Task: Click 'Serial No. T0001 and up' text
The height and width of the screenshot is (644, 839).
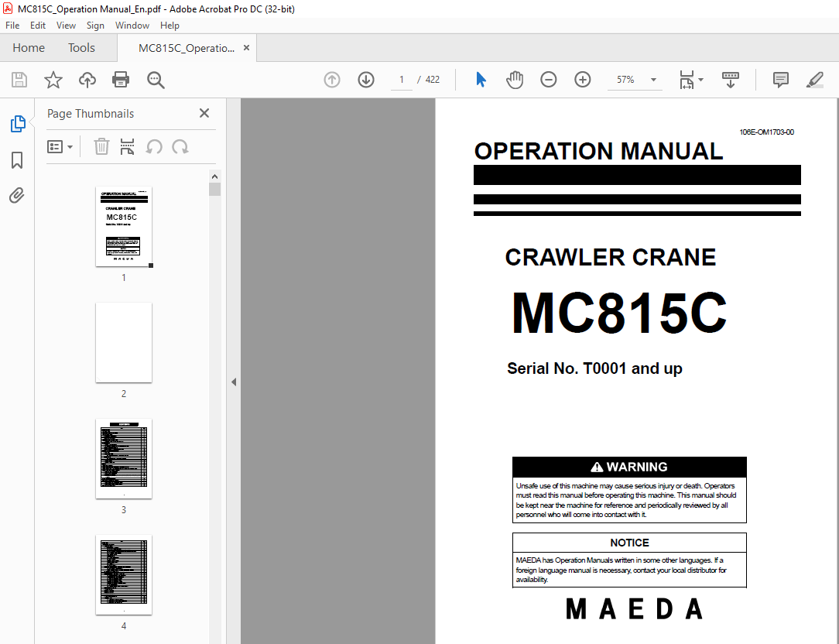Action: pyautogui.click(x=594, y=368)
